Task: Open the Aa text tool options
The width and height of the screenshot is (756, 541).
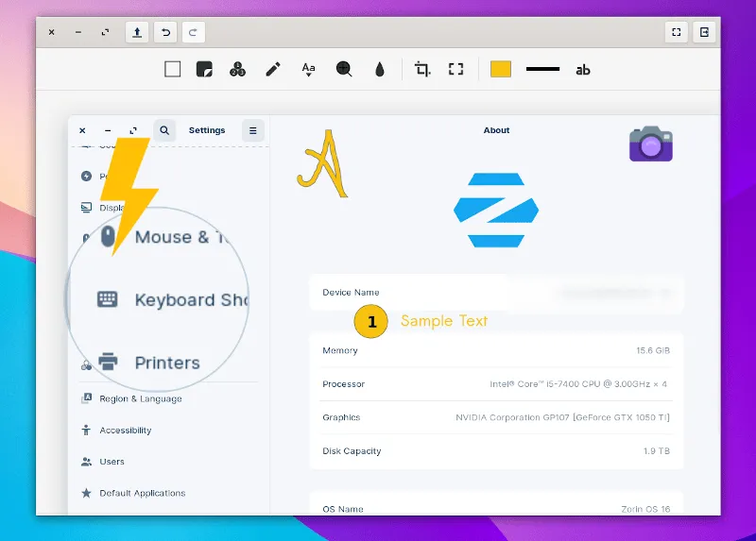Action: 308,69
